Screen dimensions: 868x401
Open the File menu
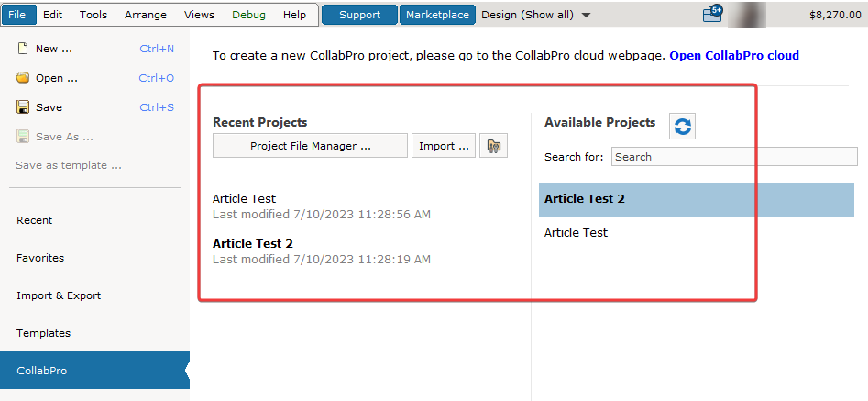pyautogui.click(x=17, y=15)
